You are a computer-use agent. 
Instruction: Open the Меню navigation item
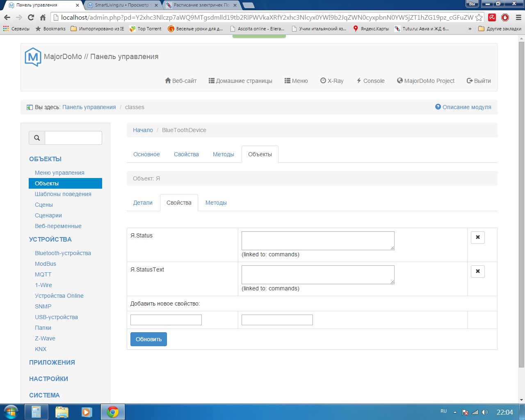click(296, 81)
